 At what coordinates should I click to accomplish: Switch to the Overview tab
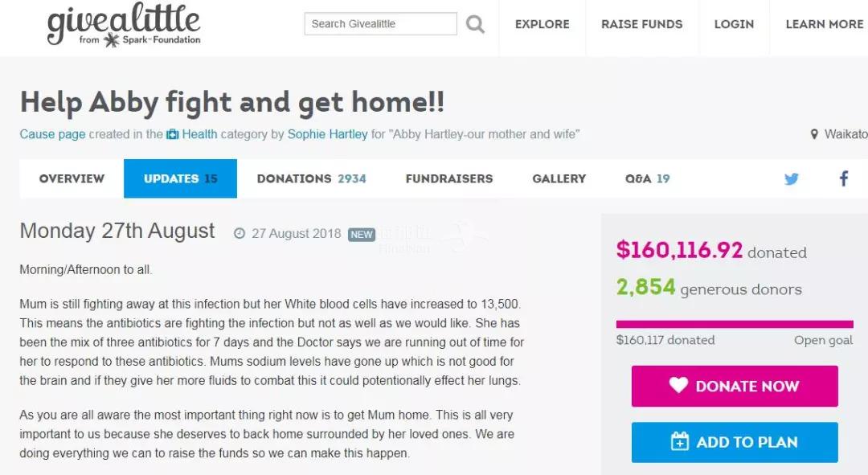pos(72,178)
